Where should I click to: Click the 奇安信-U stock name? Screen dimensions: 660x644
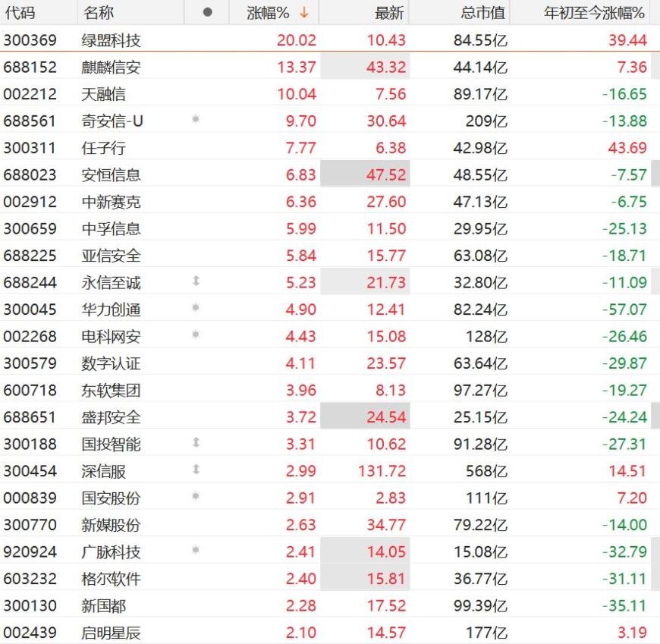112,121
